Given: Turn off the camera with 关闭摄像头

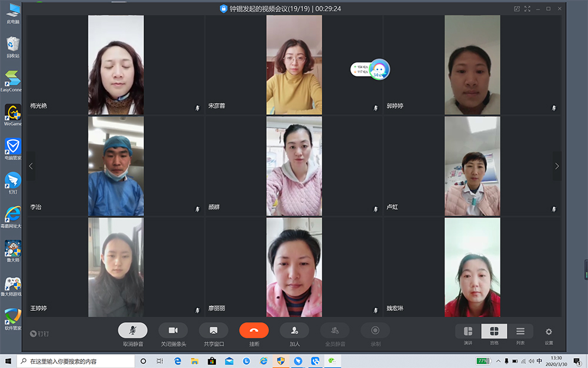Looking at the screenshot, I should (173, 330).
